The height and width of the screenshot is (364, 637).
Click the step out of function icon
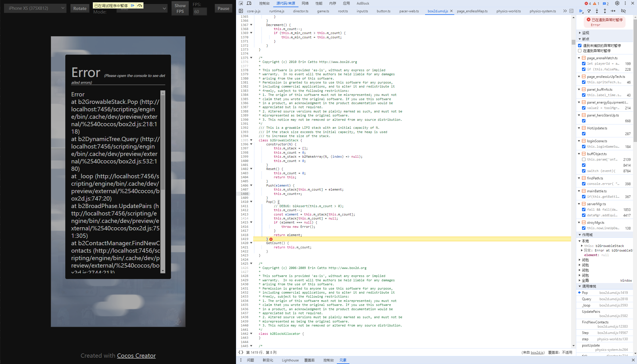point(605,11)
